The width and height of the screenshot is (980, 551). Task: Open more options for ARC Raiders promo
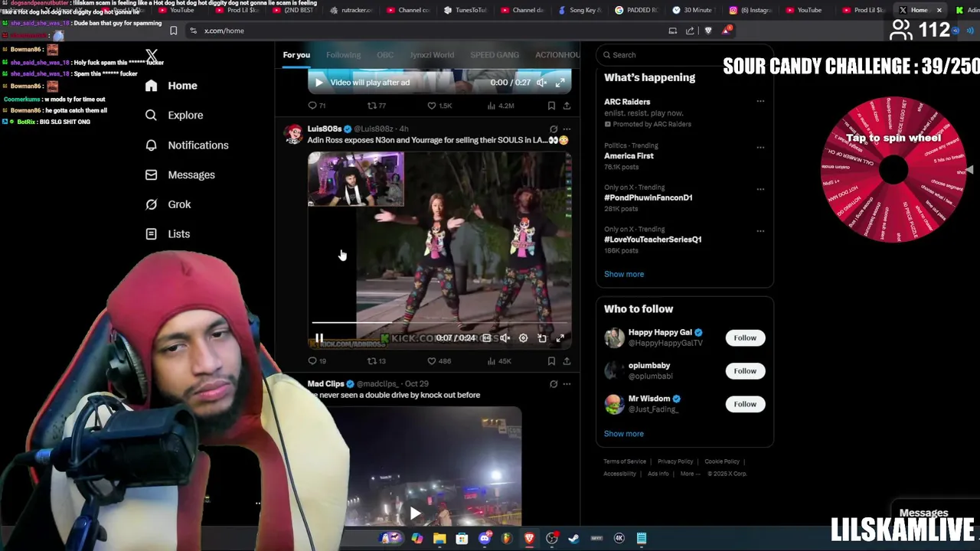pyautogui.click(x=760, y=101)
